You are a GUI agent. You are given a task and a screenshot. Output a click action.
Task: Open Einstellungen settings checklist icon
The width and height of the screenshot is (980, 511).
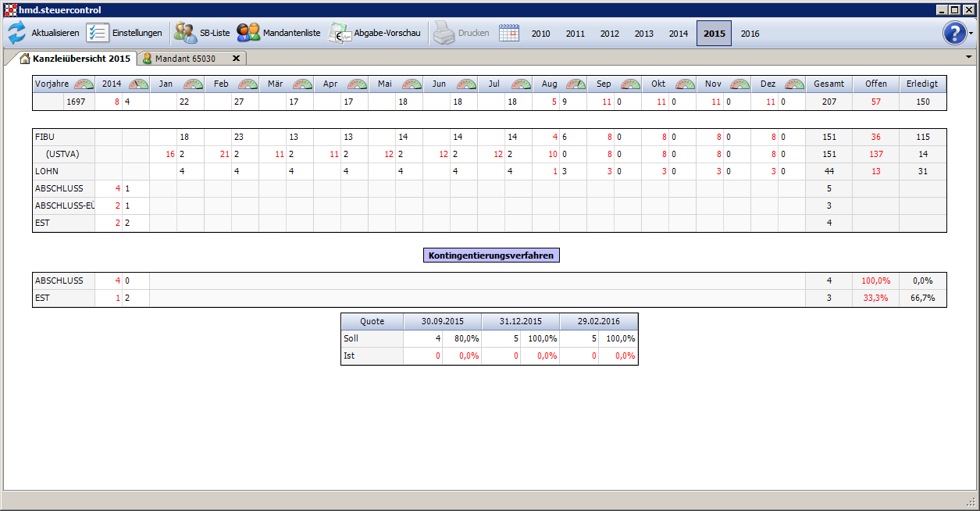click(x=98, y=34)
